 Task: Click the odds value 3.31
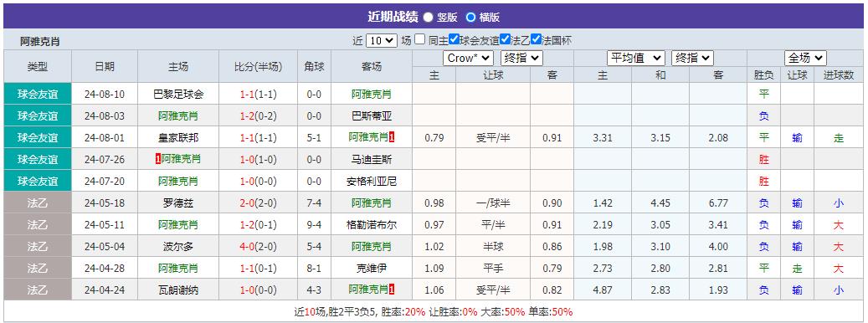click(x=603, y=138)
